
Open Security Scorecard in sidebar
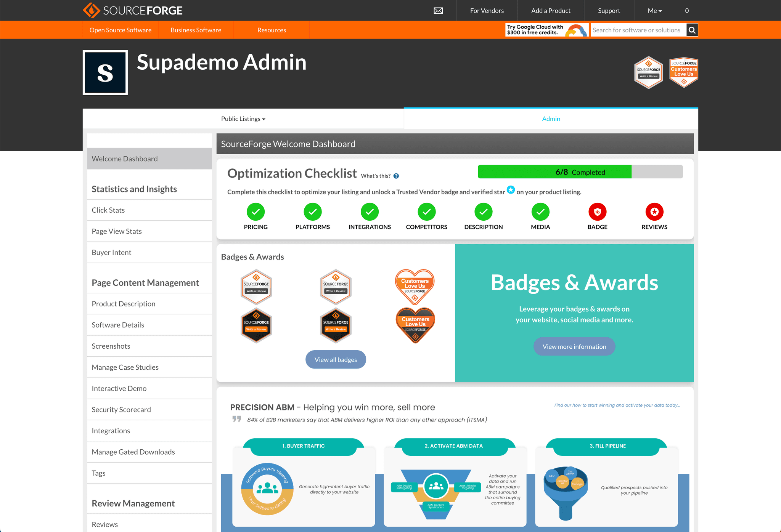point(149,410)
